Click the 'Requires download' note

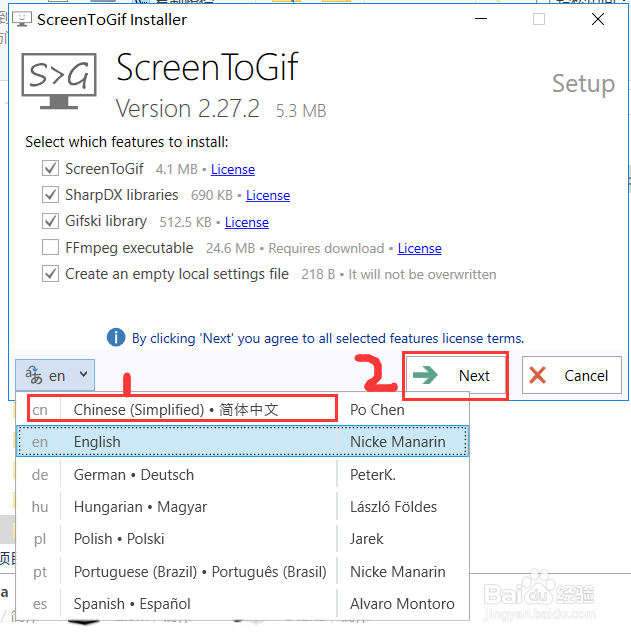326,248
